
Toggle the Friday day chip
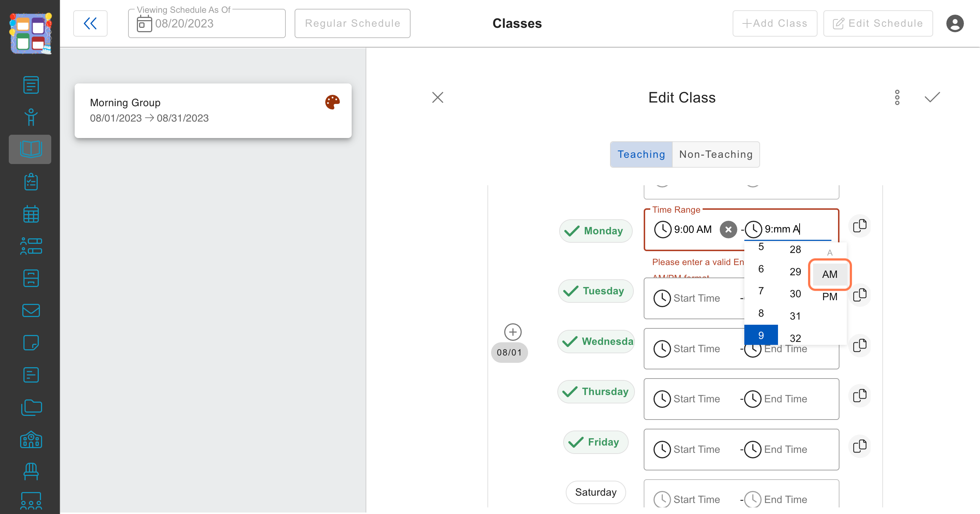coord(595,442)
